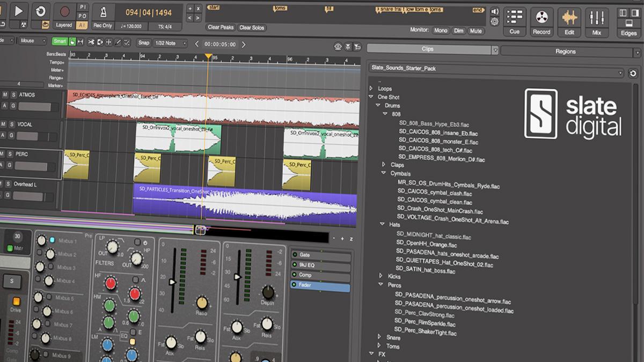
Task: Enable the Drive button on the mixer
Action: [16, 302]
